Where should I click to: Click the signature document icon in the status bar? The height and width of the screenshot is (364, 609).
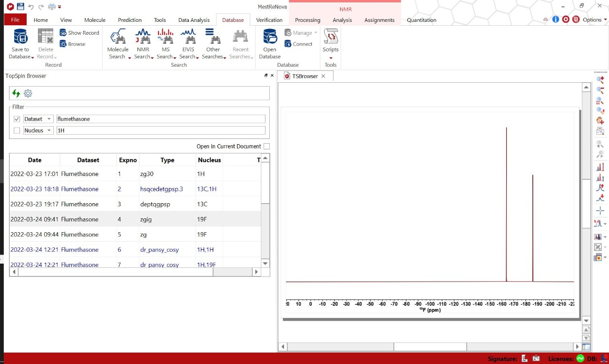pos(525,358)
